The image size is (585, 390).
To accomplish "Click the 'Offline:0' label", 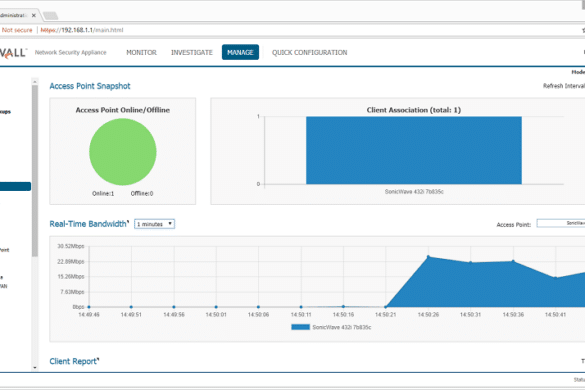I will click(x=142, y=193).
